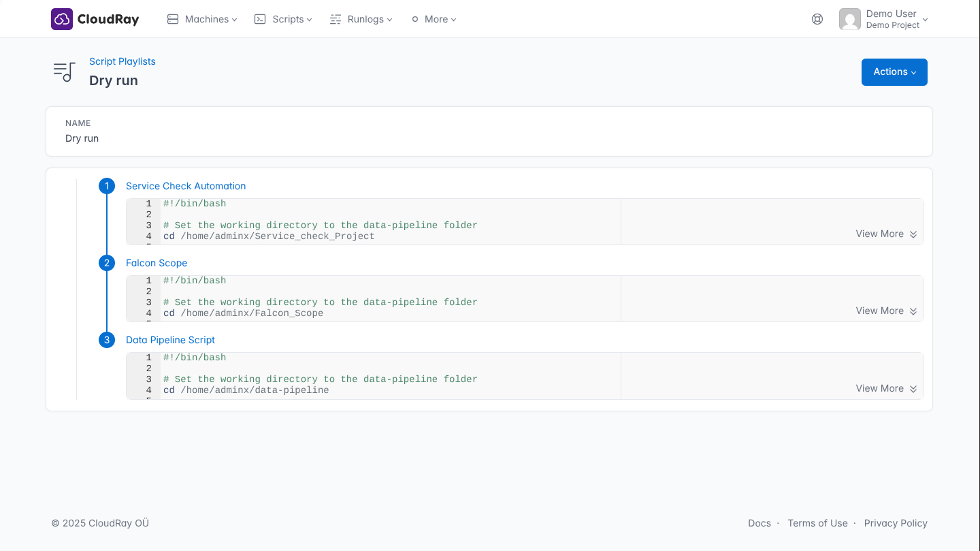
Task: Expand View More for Service Check Automation
Action: (885, 234)
